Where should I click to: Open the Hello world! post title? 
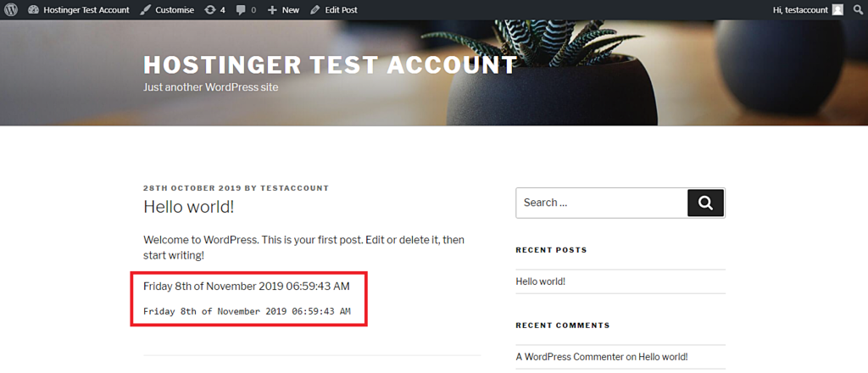pos(189,207)
